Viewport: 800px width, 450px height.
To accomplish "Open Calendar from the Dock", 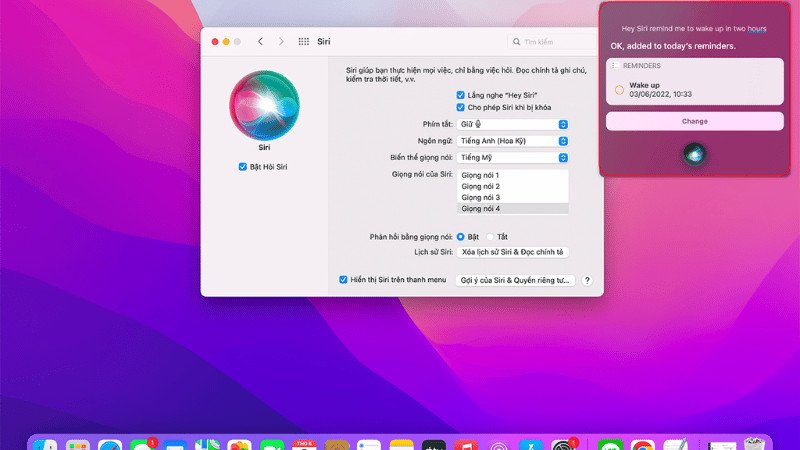I will [304, 445].
